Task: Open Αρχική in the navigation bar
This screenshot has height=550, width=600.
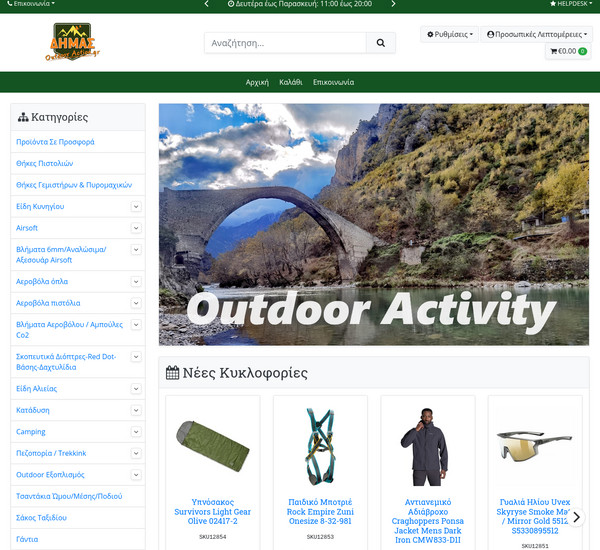Action: point(257,82)
